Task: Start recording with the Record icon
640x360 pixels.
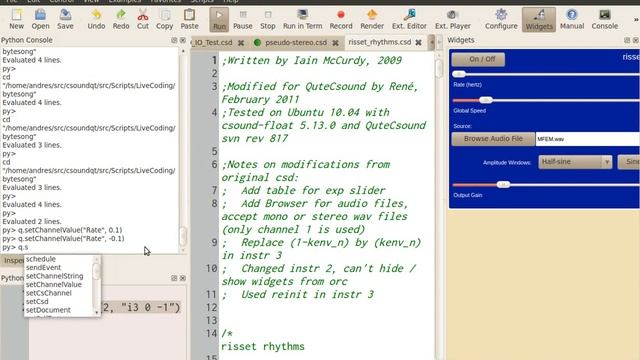Action: click(341, 19)
